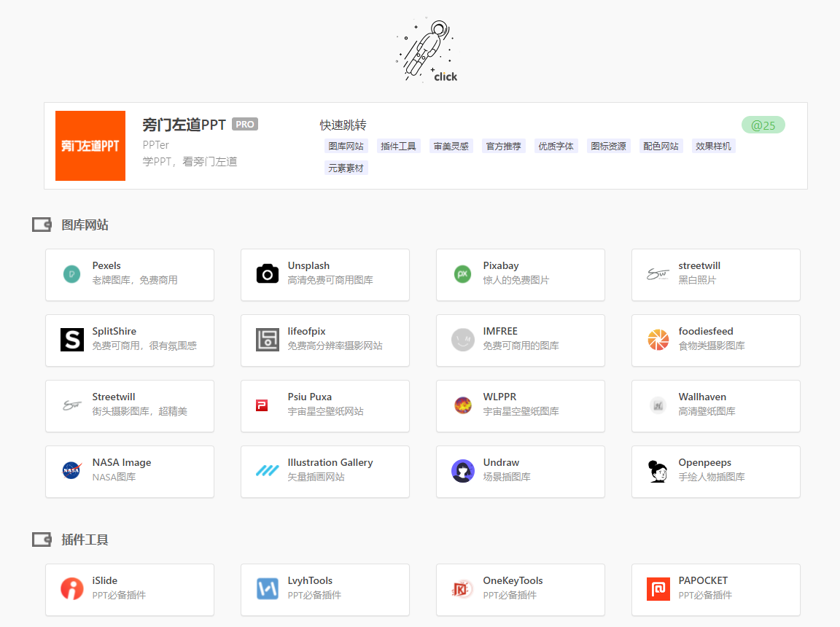This screenshot has width=840, height=627.
Task: Select the 配色网站 quick jump tag
Action: [x=661, y=145]
